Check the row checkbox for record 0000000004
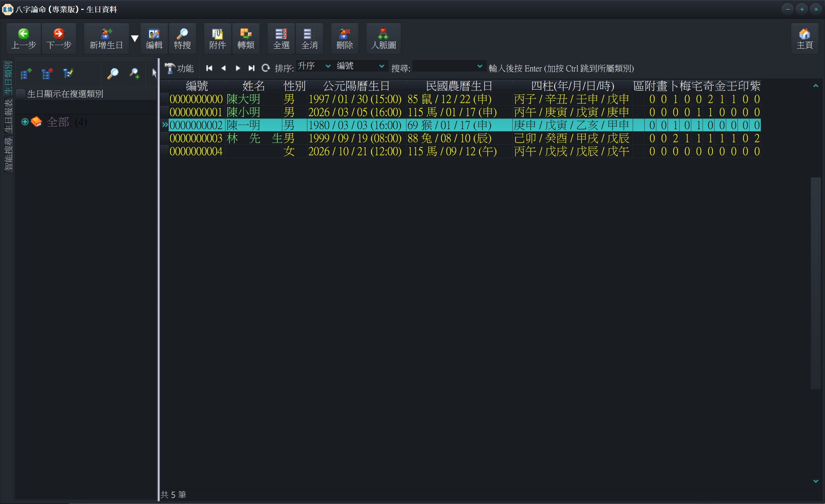 pos(164,151)
